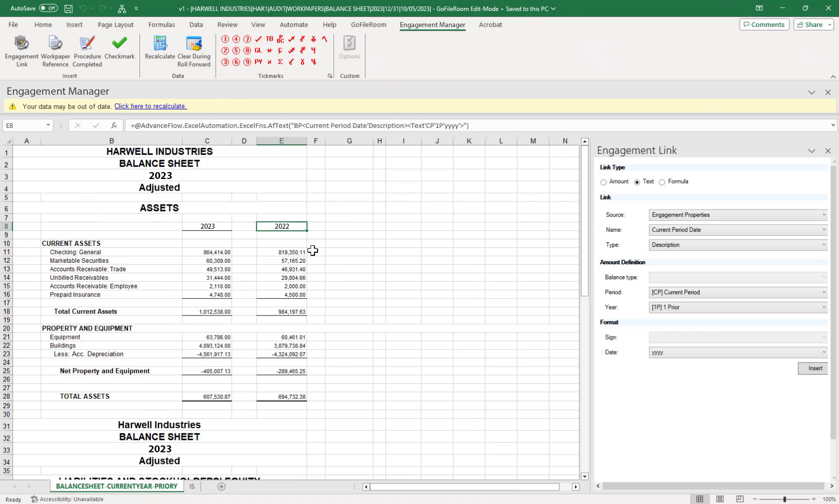Save the workbook using the Save icon
This screenshot has width=839, height=504.
68,9
